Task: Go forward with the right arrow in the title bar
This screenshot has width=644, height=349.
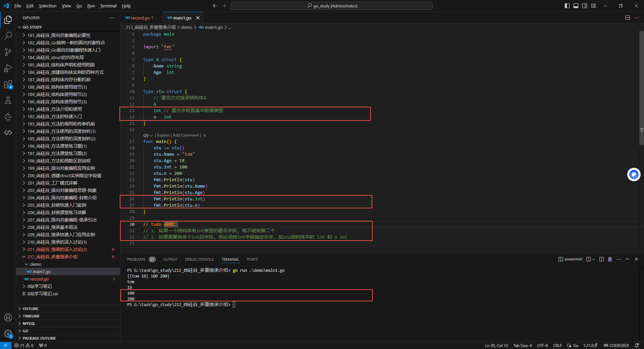Action: [x=224, y=6]
